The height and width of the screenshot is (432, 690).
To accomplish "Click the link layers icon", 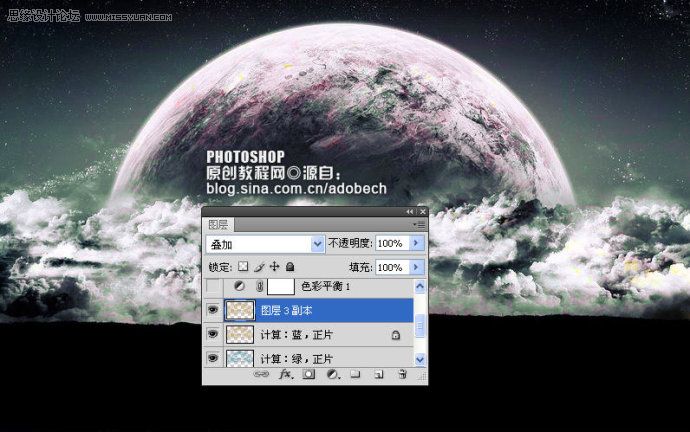I will point(261,374).
